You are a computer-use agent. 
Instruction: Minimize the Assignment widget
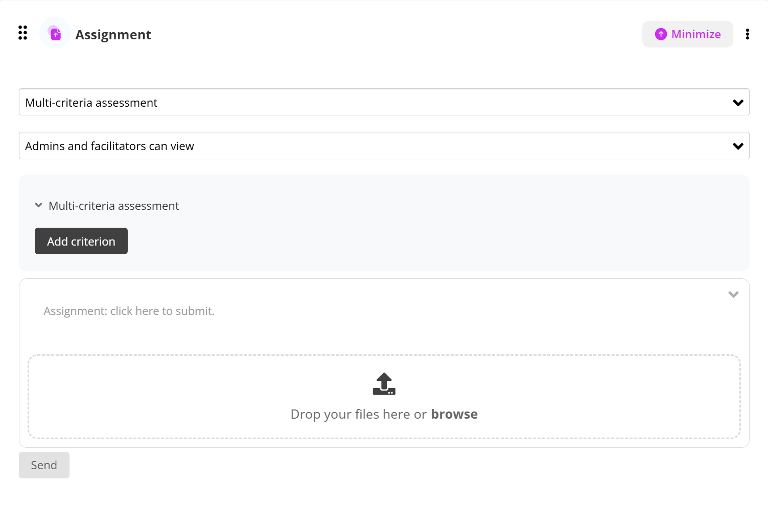(687, 34)
